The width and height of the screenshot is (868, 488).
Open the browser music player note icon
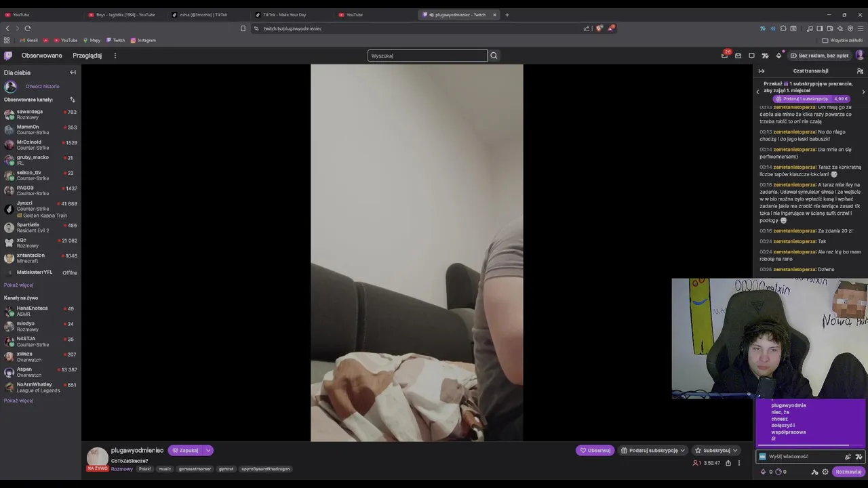(810, 28)
